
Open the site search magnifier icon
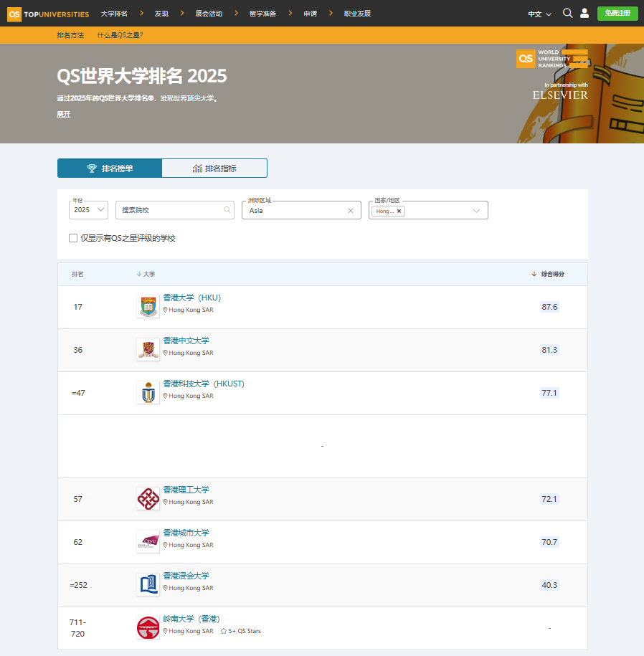point(567,14)
